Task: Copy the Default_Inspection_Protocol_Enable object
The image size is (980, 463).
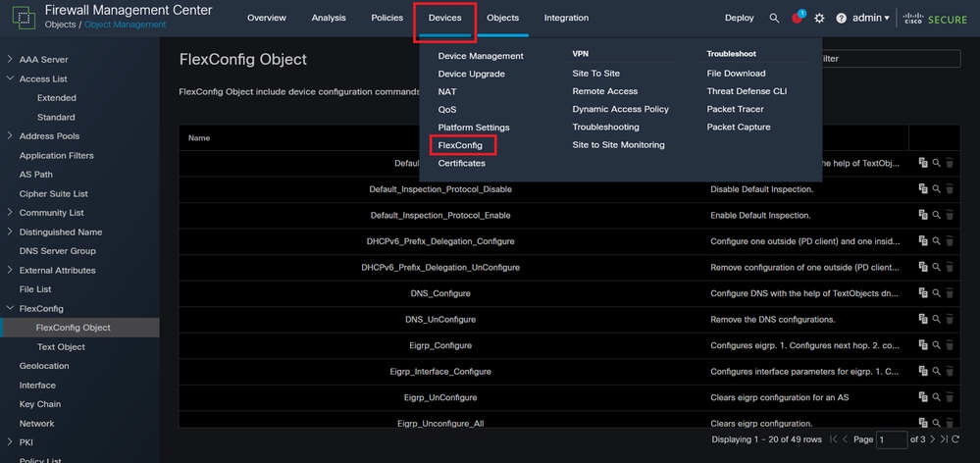Action: (922, 215)
